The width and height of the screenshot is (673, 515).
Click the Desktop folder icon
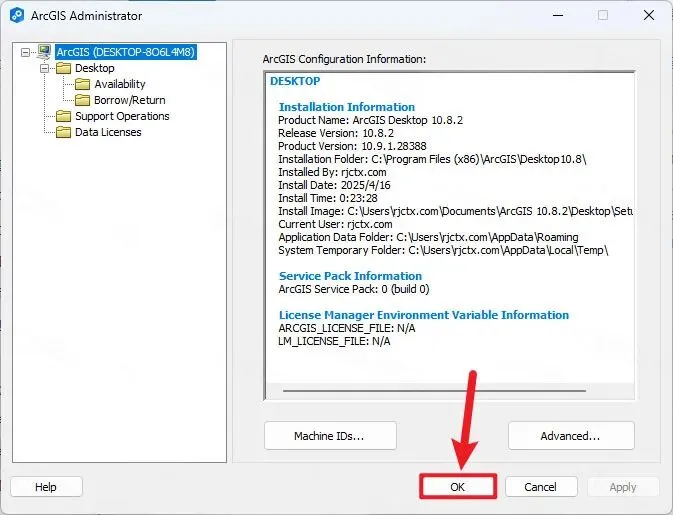64,68
